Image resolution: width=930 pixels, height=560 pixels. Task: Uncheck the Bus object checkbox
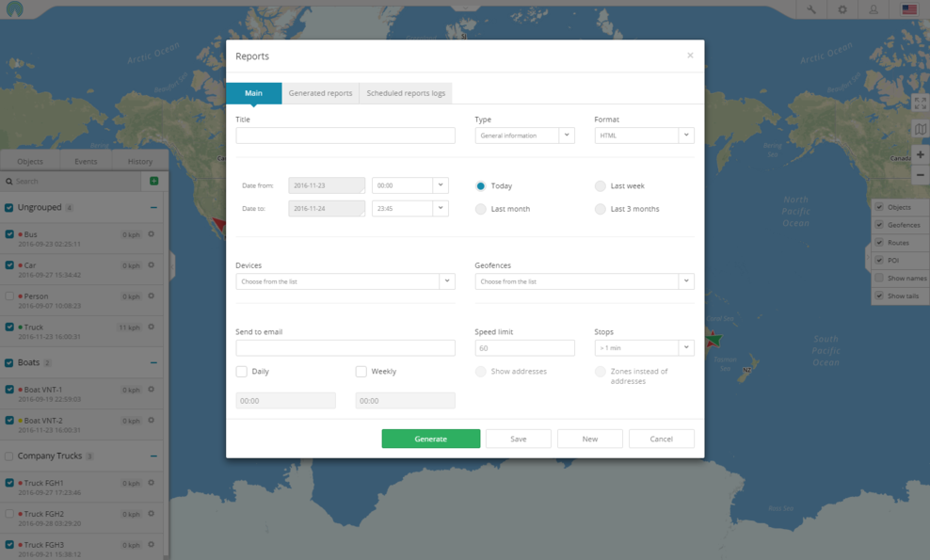(9, 234)
